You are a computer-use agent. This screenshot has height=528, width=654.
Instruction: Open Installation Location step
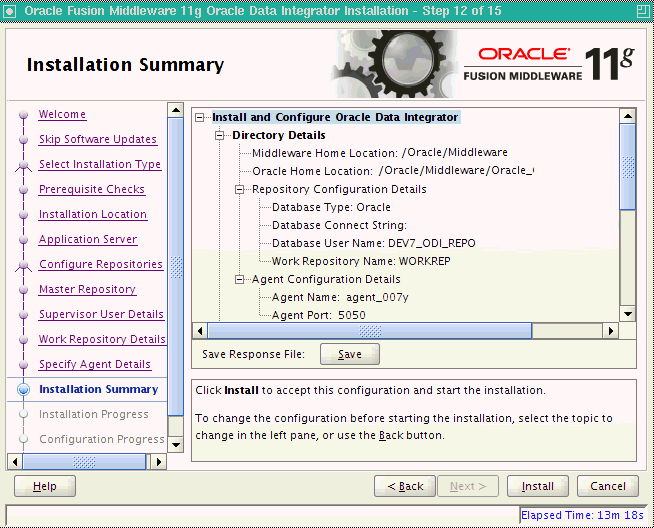[x=93, y=214]
